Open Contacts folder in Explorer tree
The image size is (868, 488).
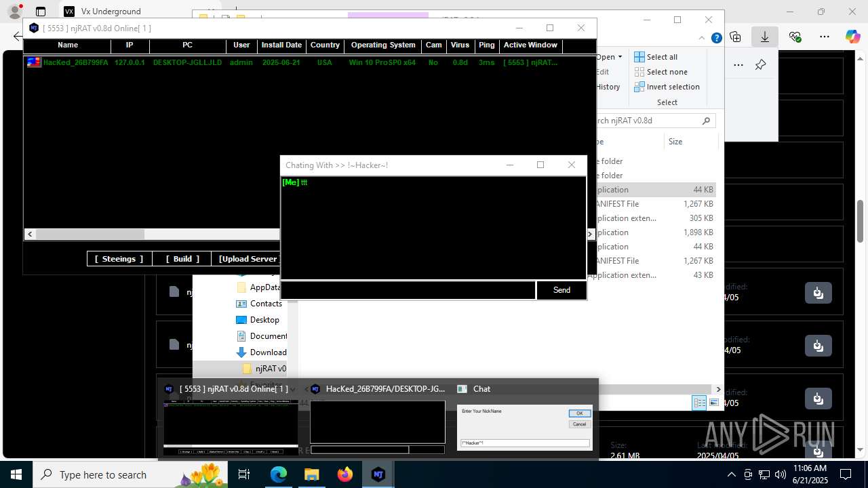coord(260,304)
